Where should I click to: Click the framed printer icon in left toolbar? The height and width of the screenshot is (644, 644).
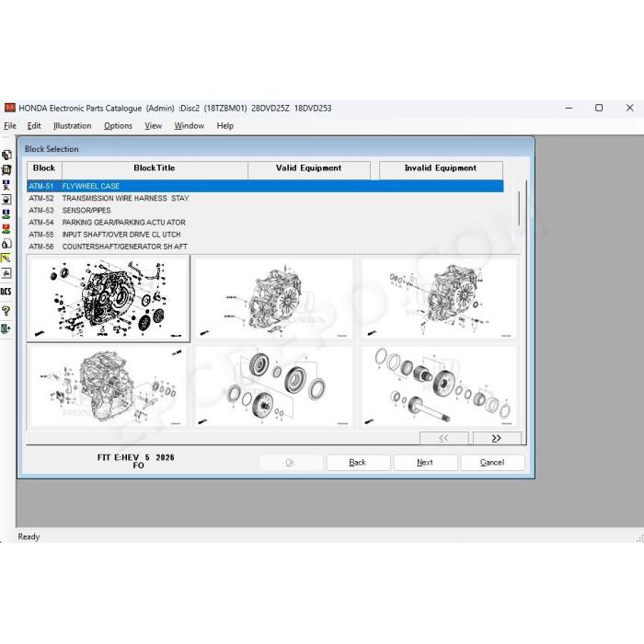click(6, 200)
